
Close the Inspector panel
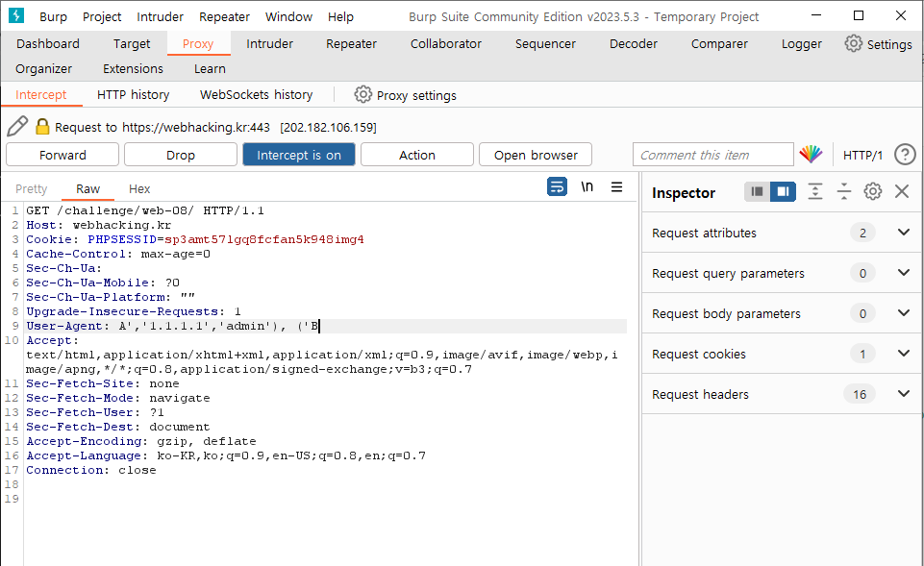902,191
